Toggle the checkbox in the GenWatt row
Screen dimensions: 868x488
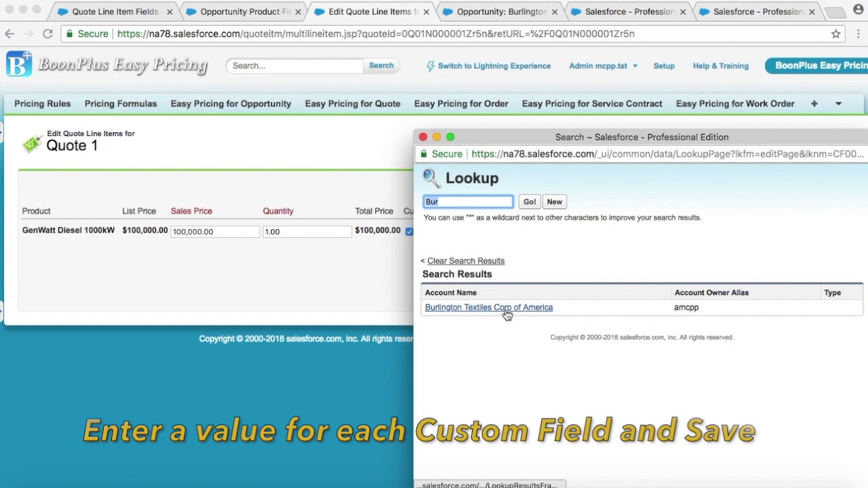coord(409,231)
